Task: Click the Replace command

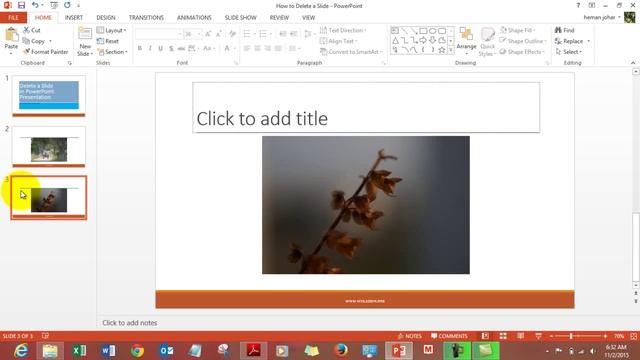Action: tap(569, 41)
